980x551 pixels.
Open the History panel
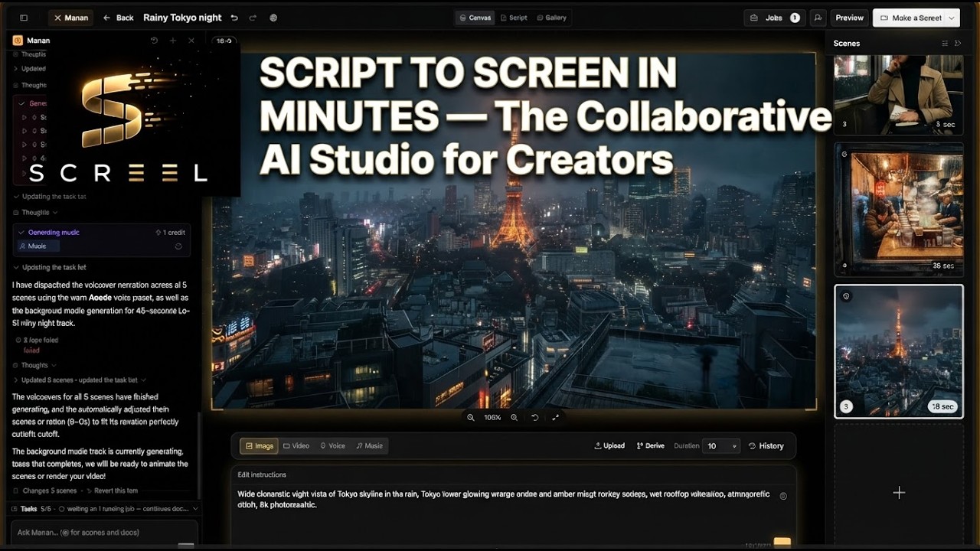pos(766,446)
